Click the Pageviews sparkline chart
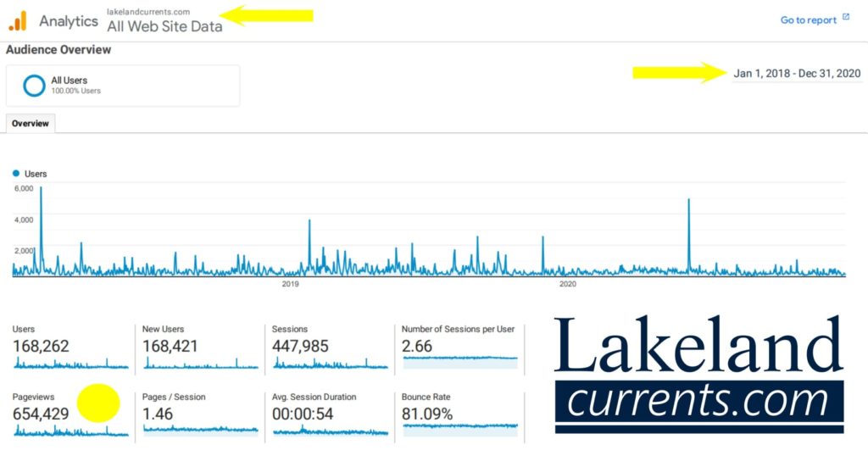Viewport: 868px width, 467px height. pyautogui.click(x=70, y=431)
